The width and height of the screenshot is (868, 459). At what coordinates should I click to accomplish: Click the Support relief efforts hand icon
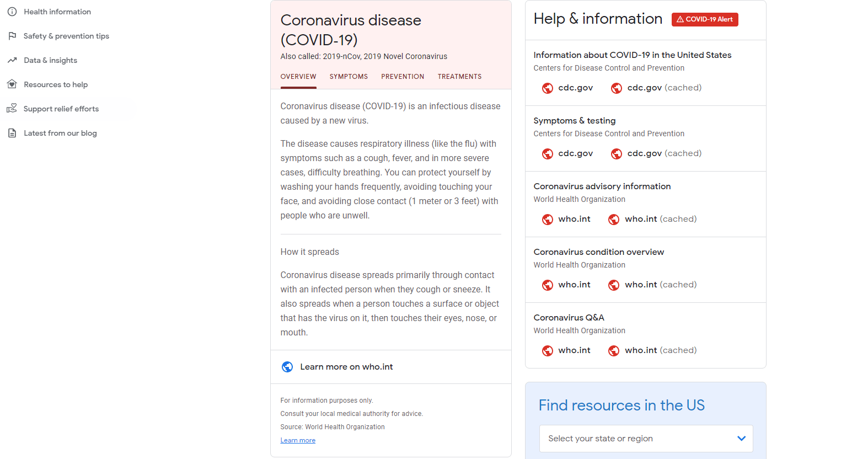tap(12, 109)
